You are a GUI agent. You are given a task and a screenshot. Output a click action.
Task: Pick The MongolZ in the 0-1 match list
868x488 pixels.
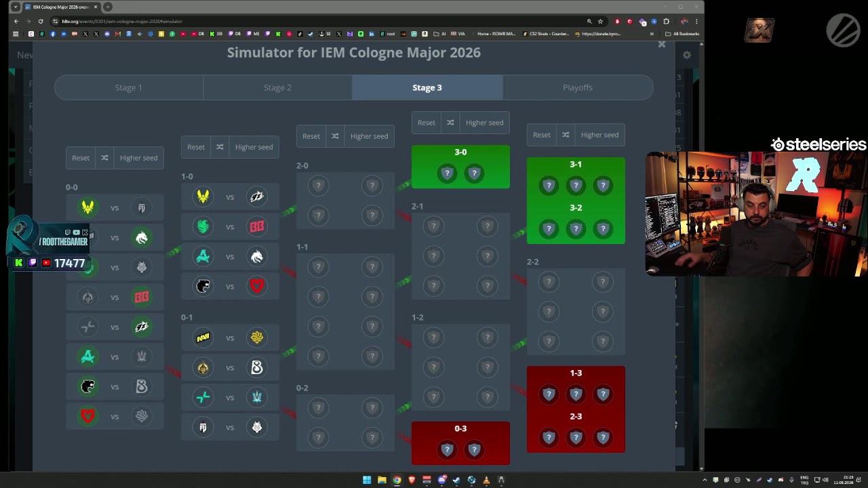[x=203, y=367]
